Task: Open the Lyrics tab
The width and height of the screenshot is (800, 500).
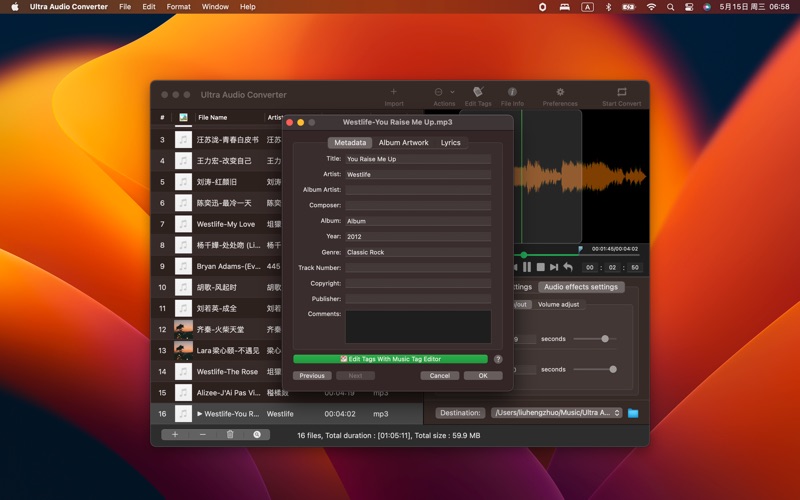Action: point(451,143)
